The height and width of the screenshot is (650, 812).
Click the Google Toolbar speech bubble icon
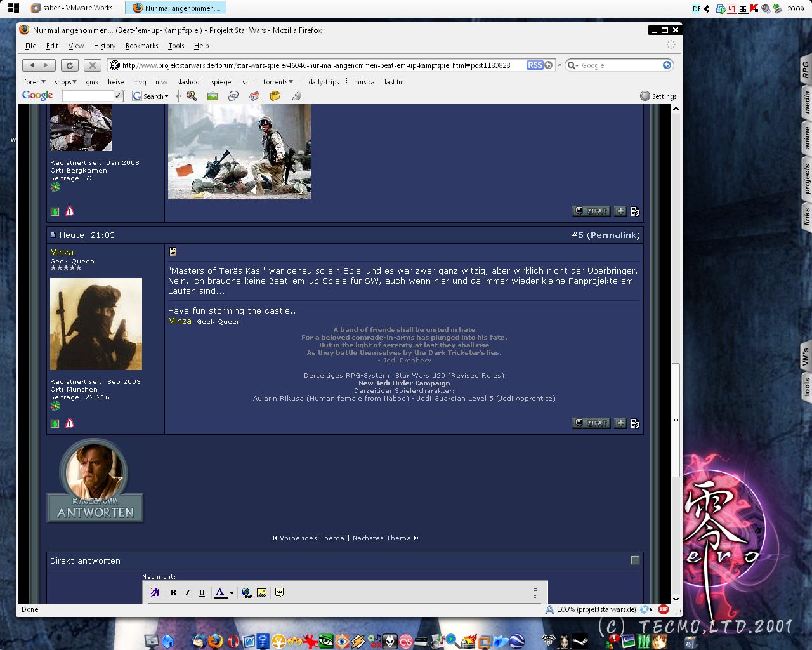pos(233,96)
